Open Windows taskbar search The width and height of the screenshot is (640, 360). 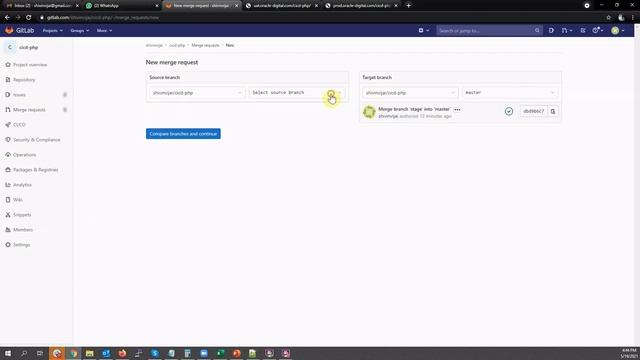coord(24,353)
